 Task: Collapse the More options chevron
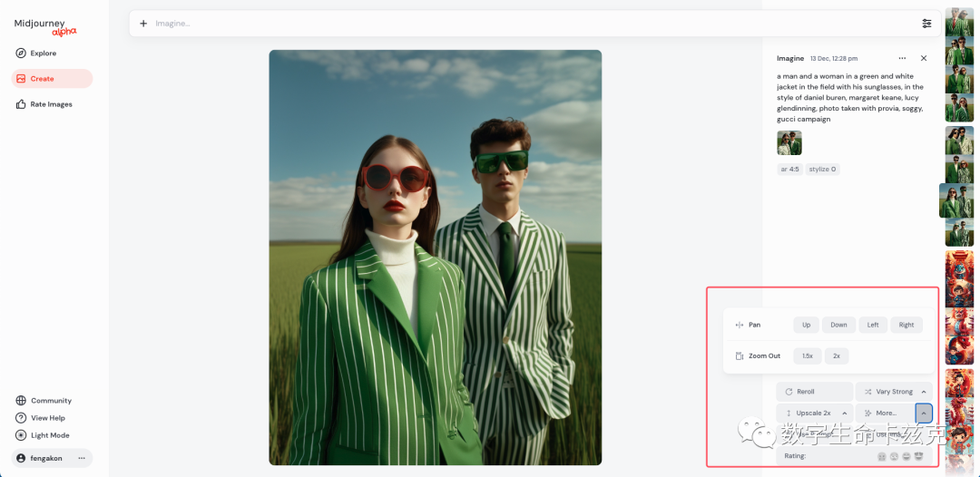click(x=924, y=413)
